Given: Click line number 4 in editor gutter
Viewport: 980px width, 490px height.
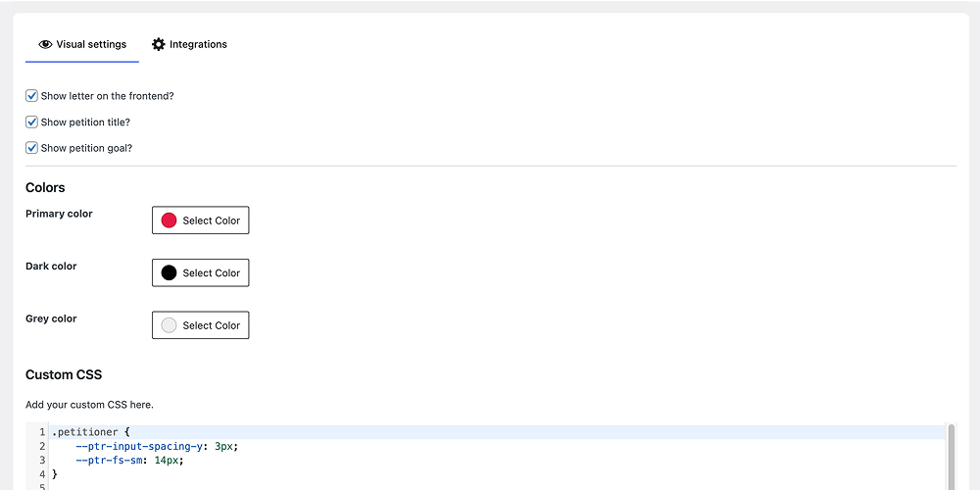Looking at the screenshot, I should (x=41, y=473).
